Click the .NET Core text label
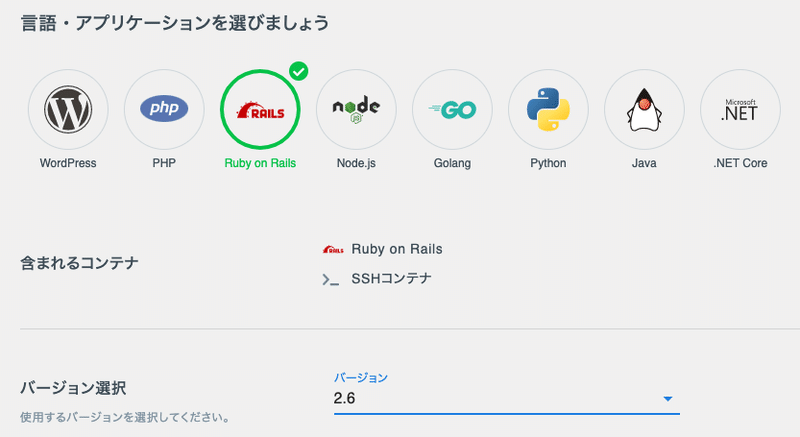Image resolution: width=800 pixels, height=437 pixels. coord(740,163)
